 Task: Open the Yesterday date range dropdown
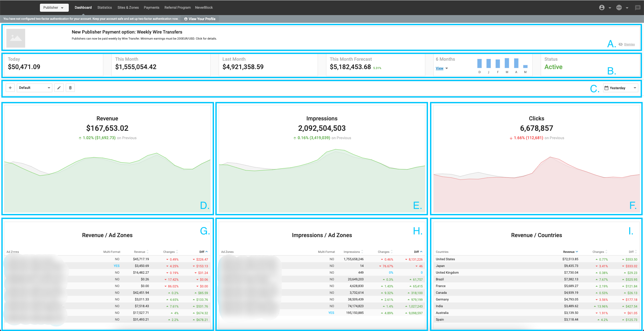point(620,88)
